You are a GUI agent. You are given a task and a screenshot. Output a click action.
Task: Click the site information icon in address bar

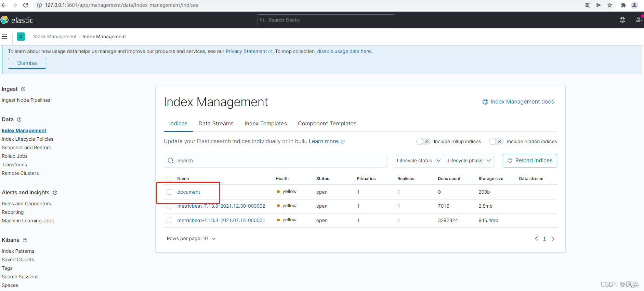coord(39,5)
